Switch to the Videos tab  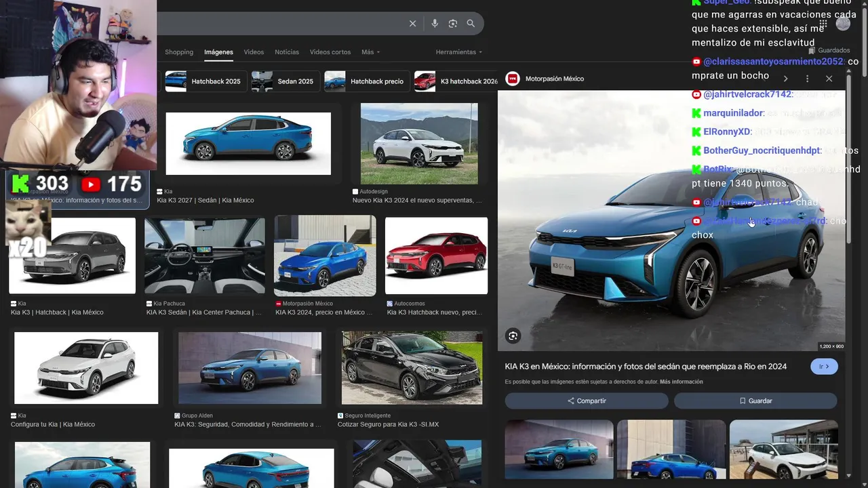click(x=254, y=52)
